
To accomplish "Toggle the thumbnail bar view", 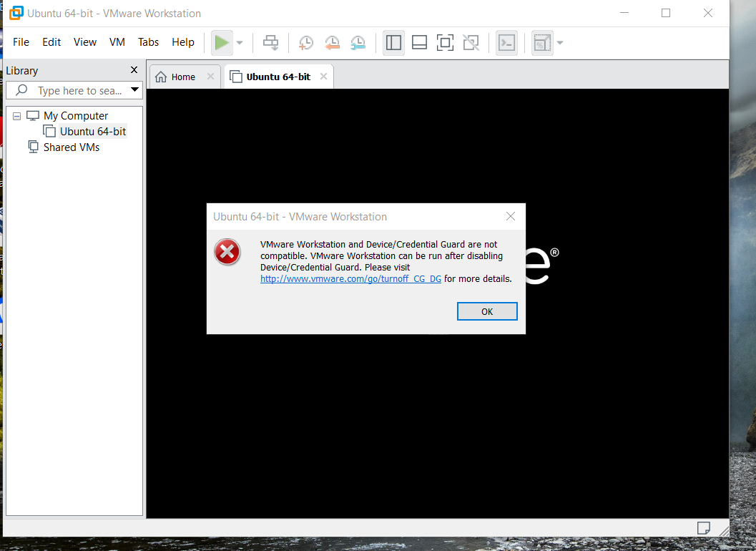I will coord(419,42).
